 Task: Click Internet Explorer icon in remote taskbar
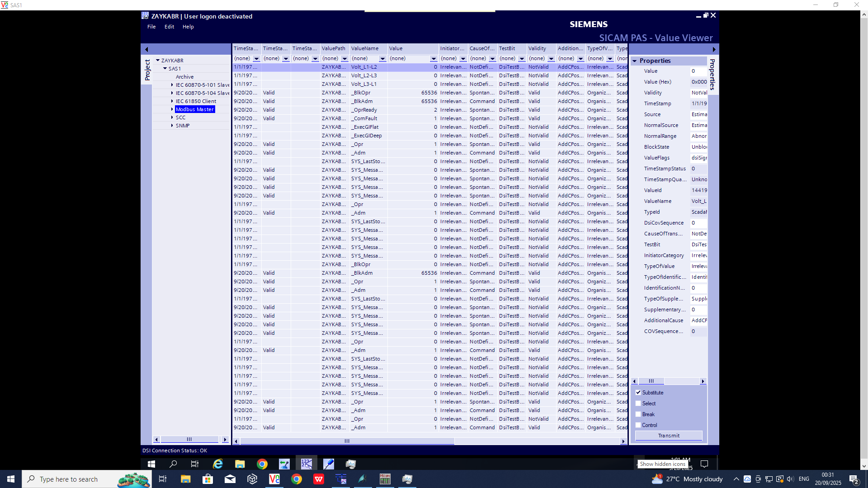point(218,464)
